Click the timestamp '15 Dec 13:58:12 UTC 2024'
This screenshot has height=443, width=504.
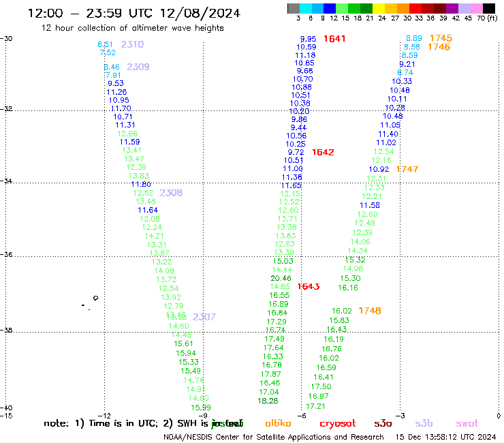(x=445, y=438)
